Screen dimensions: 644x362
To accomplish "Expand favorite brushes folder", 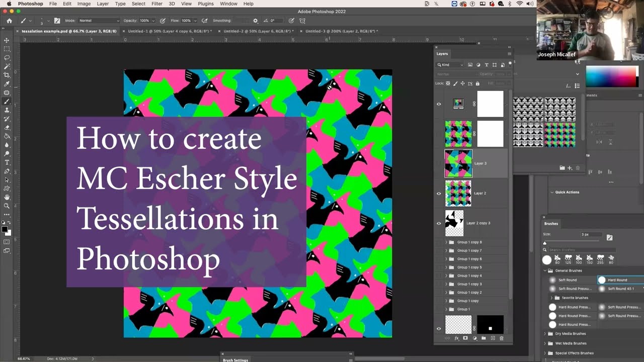I will [551, 298].
